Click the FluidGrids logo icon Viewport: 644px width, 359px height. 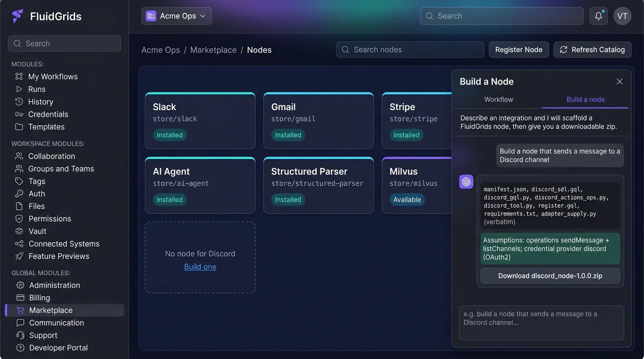tap(17, 16)
